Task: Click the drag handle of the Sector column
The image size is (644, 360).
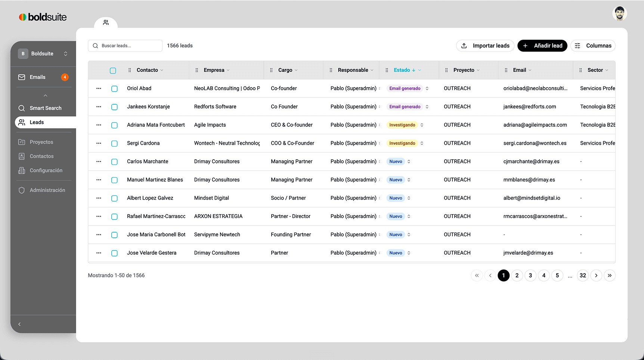Action: [580, 70]
